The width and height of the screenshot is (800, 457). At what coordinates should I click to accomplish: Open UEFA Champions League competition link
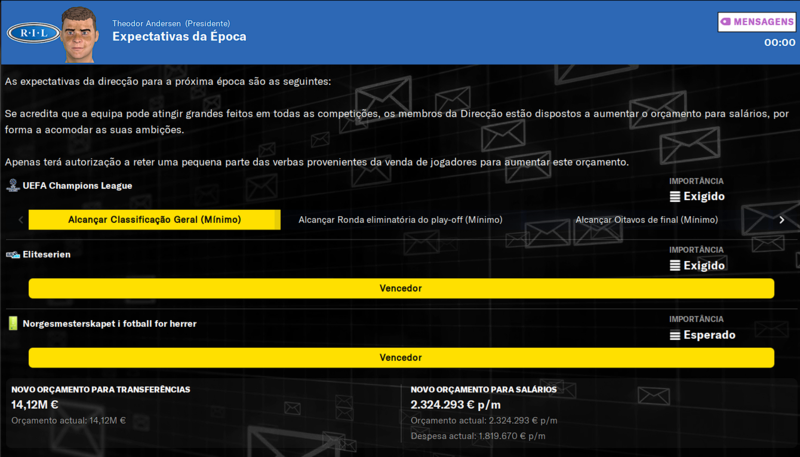[x=77, y=186]
